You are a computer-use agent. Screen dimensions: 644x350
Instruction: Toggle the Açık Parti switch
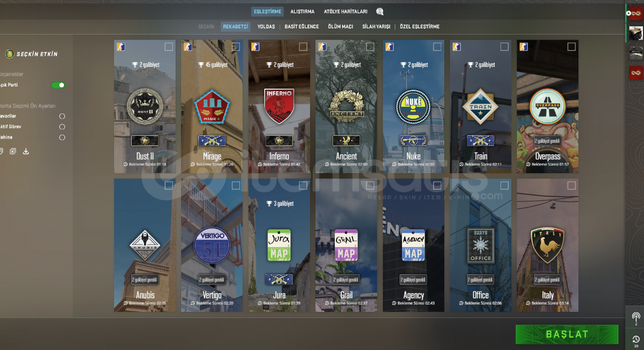[x=58, y=85]
